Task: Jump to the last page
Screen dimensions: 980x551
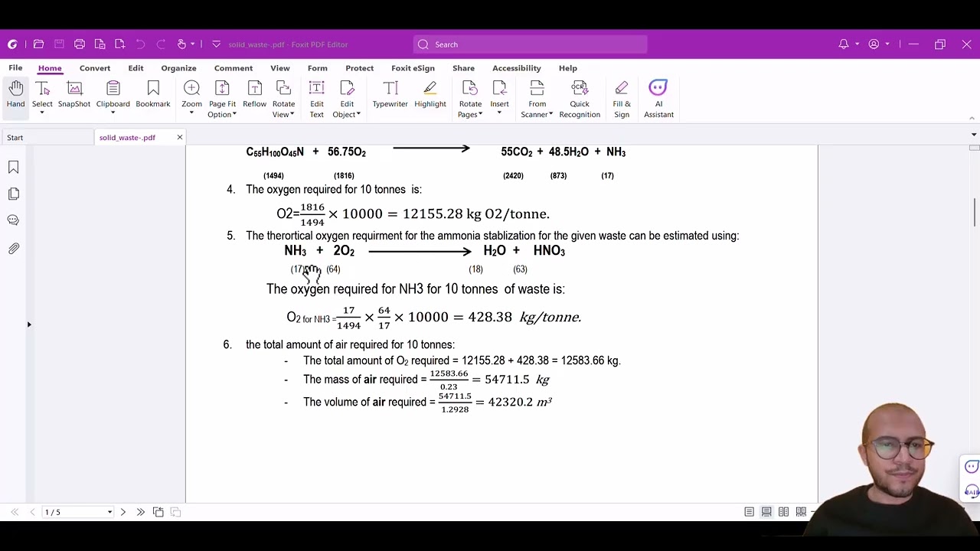Action: coord(140,512)
